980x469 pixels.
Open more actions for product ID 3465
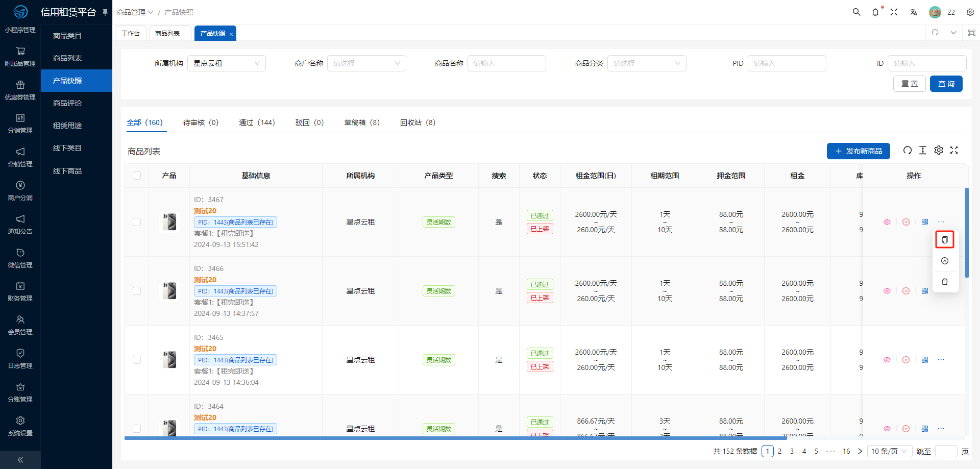[941, 360]
